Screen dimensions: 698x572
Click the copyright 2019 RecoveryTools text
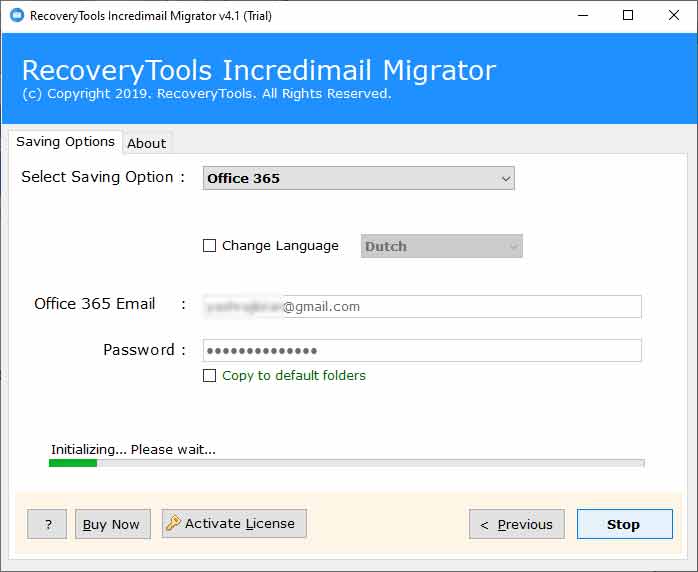pos(207,94)
